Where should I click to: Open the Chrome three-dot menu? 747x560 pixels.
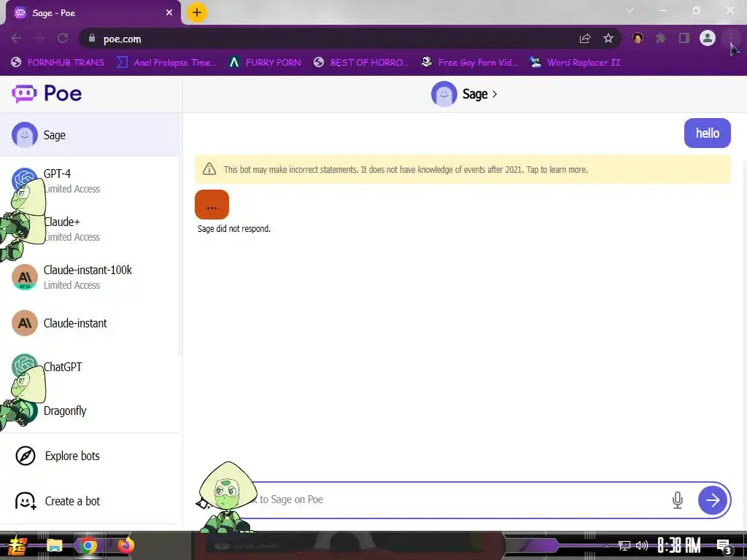pos(731,38)
